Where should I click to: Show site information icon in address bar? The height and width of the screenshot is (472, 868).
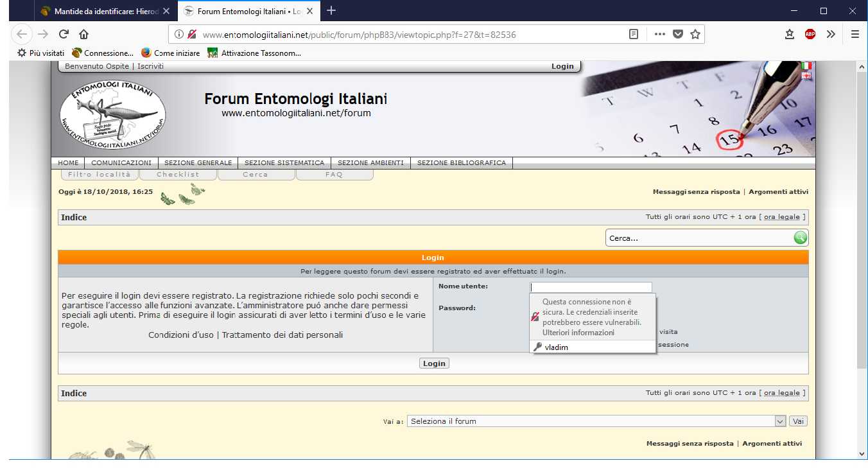pos(179,35)
